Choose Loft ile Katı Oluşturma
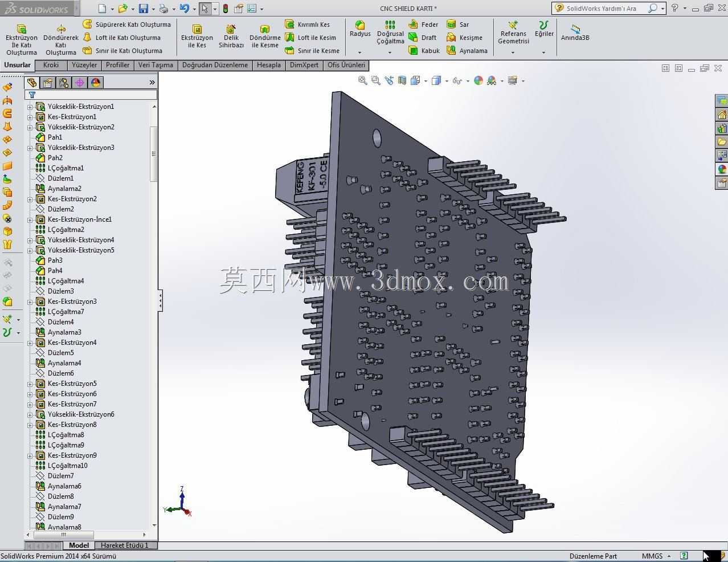This screenshot has height=562, width=728. coord(121,38)
